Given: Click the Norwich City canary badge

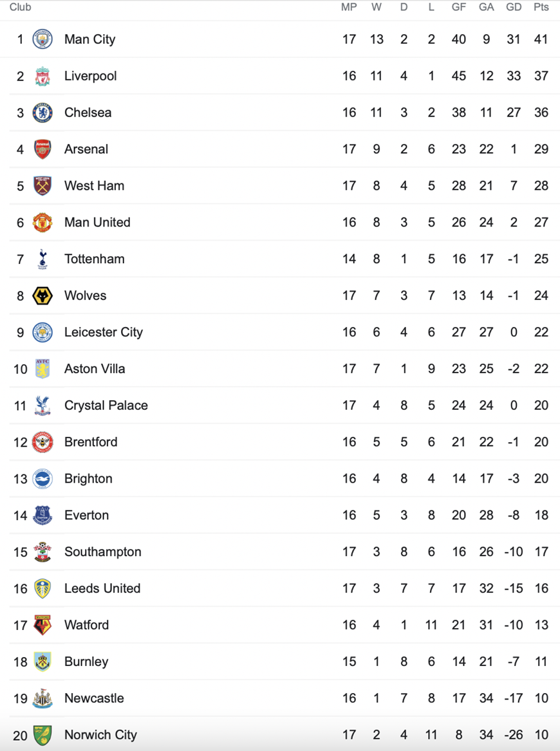Looking at the screenshot, I should (x=42, y=735).
